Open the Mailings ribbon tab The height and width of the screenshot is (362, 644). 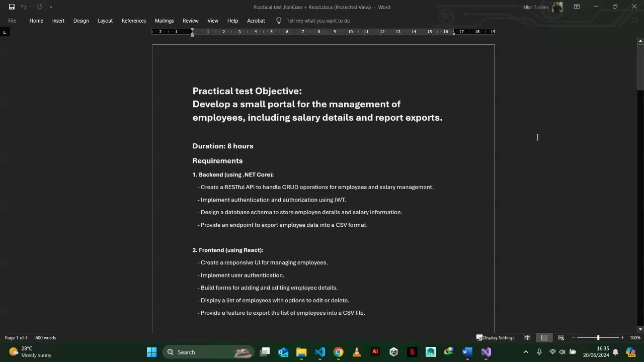pyautogui.click(x=164, y=21)
